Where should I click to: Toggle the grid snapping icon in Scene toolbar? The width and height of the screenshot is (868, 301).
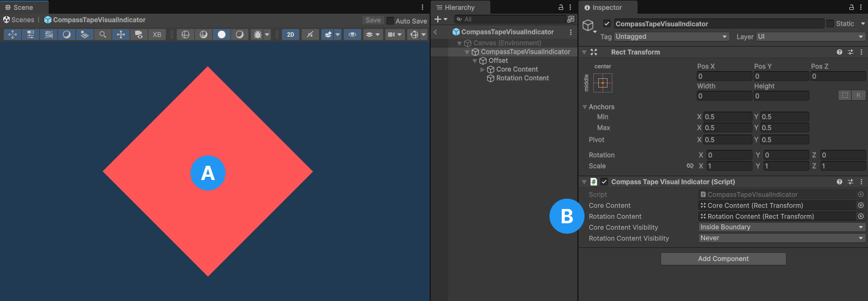pyautogui.click(x=49, y=34)
